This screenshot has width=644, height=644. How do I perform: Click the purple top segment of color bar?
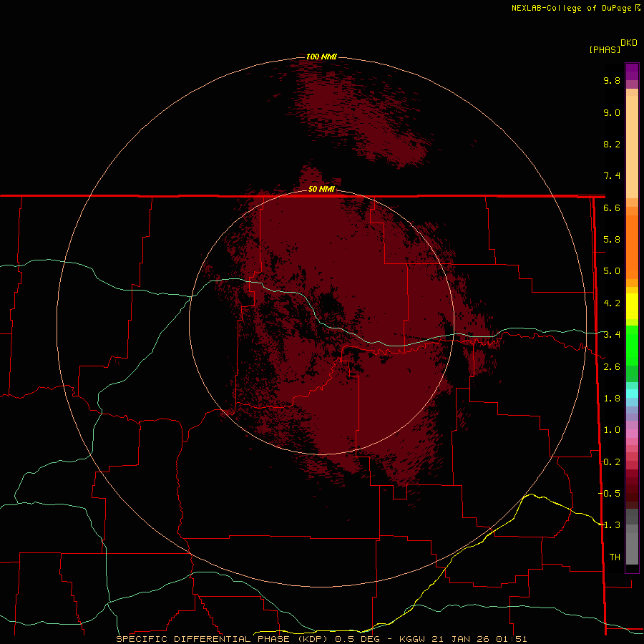[632, 72]
